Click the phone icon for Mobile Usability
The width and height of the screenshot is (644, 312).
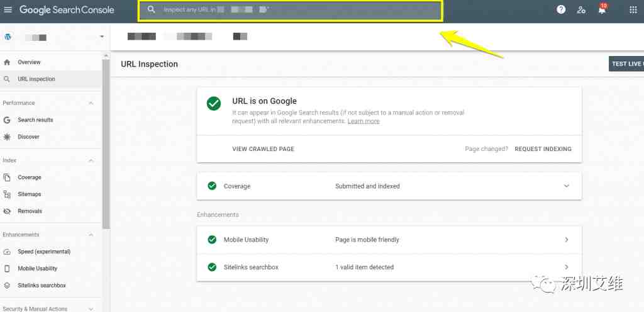6,269
